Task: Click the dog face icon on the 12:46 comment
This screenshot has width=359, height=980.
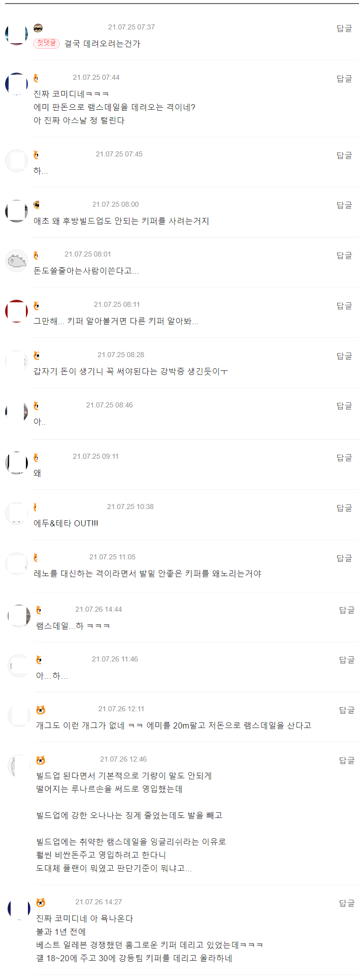Action: [41, 760]
